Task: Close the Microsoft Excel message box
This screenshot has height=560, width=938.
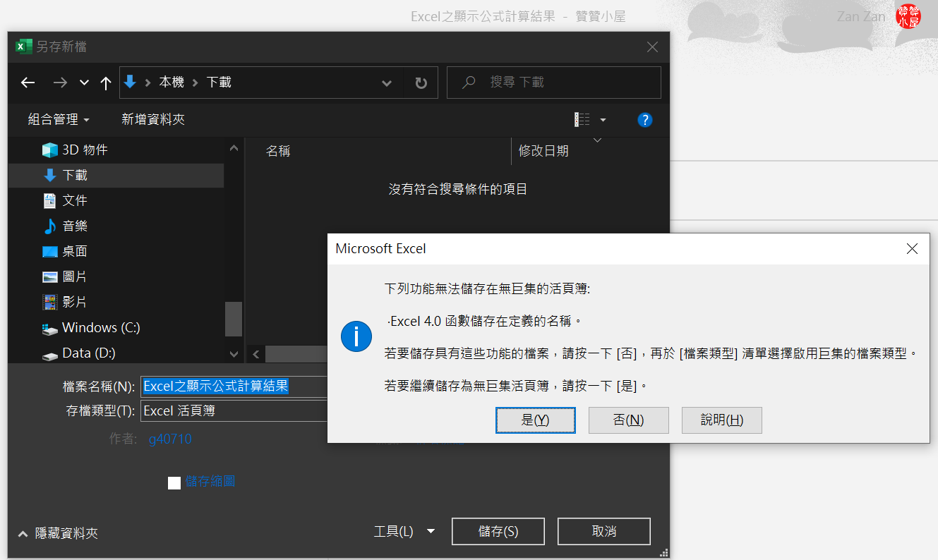Action: (912, 248)
